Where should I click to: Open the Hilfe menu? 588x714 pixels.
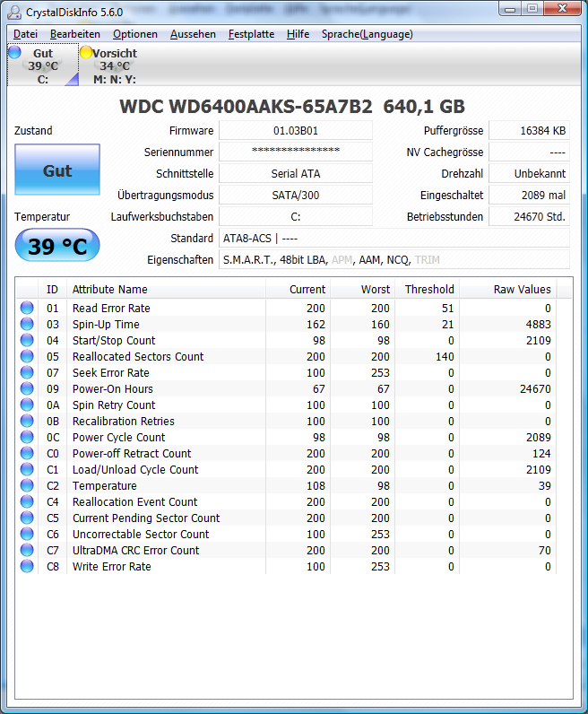pos(298,34)
